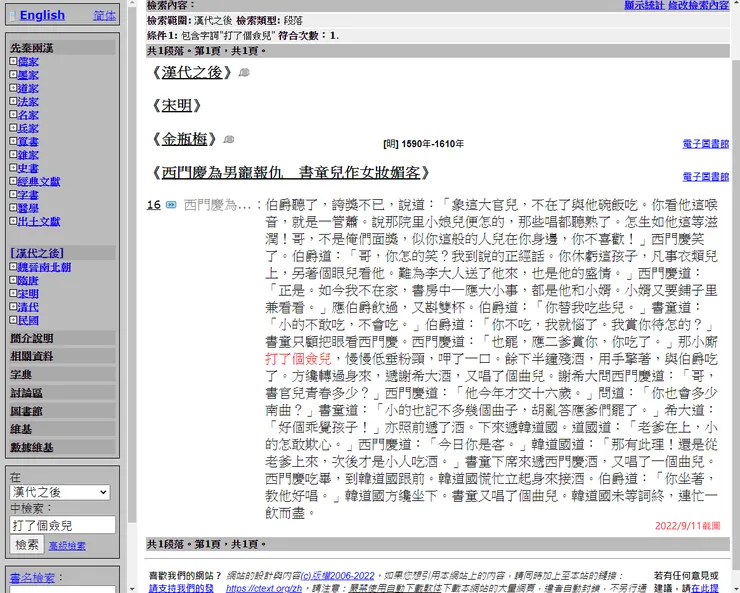This screenshot has height=593, width=740.
Task: Open 字書 category link
Action: pyautogui.click(x=28, y=194)
